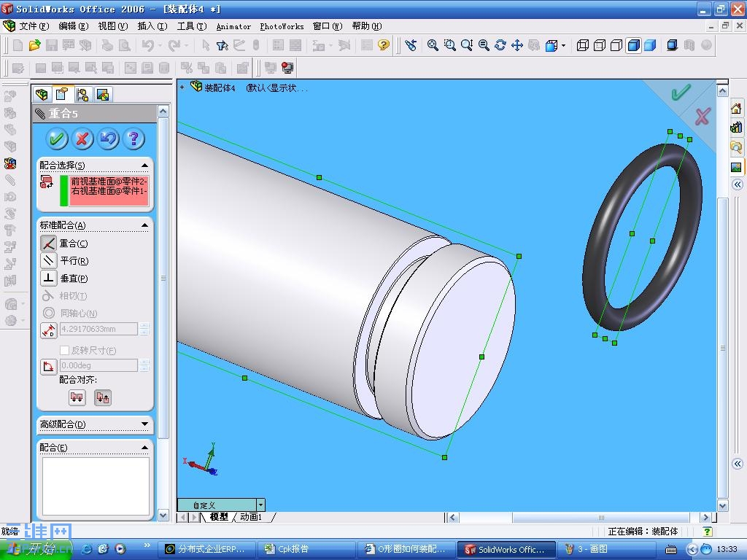Screen dimensions: 747x560
Task: Click the toolbar Help question icon
Action: point(384,45)
